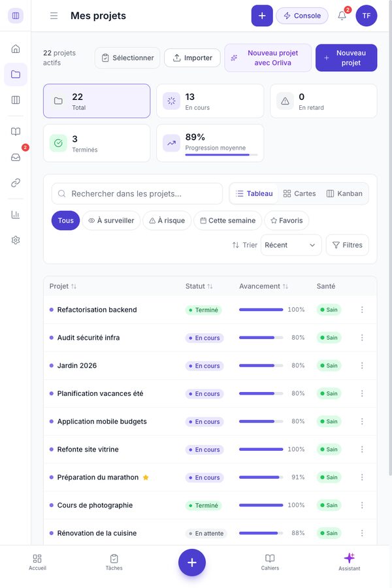
Task: Open the settings gear sidebar icon
Action: (16, 240)
